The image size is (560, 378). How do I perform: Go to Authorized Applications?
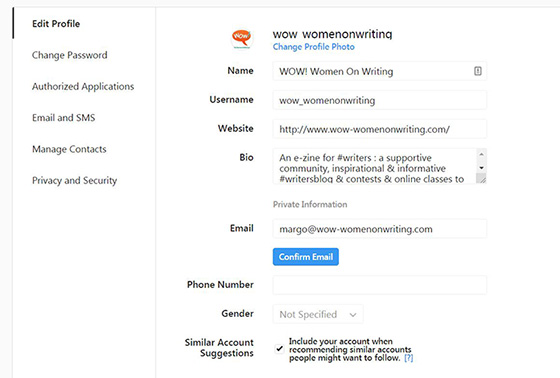click(x=83, y=86)
